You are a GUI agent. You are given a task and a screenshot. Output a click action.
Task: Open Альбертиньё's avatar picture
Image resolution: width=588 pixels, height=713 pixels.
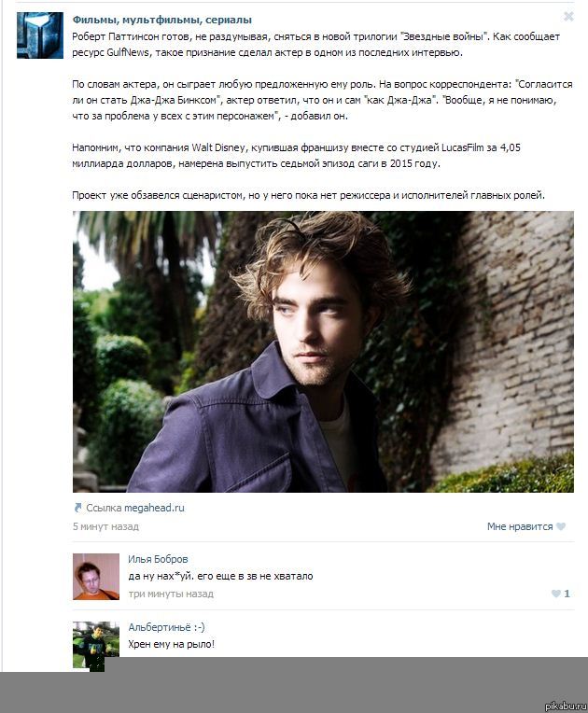tap(96, 645)
